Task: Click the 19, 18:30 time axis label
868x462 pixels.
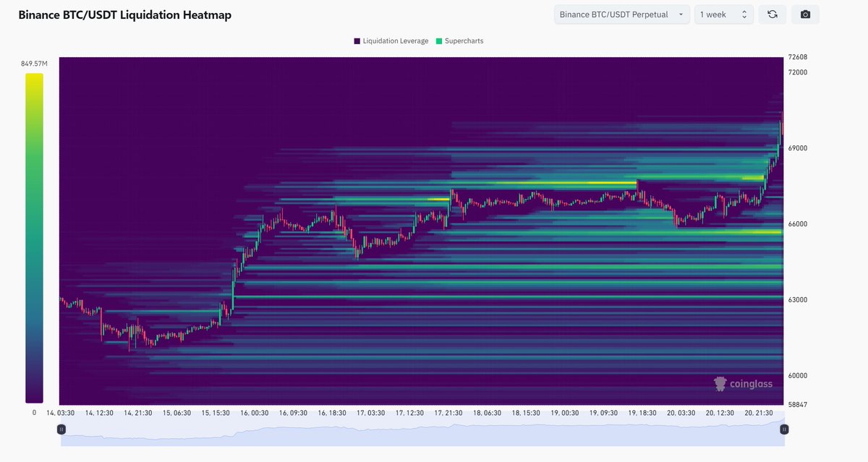Action: pos(642,413)
